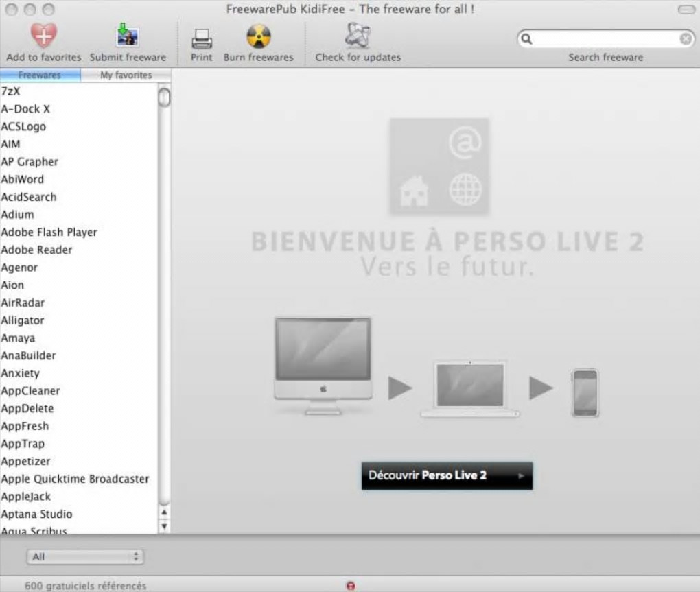The image size is (700, 592).
Task: Open the All category dropdown
Action: 85,556
